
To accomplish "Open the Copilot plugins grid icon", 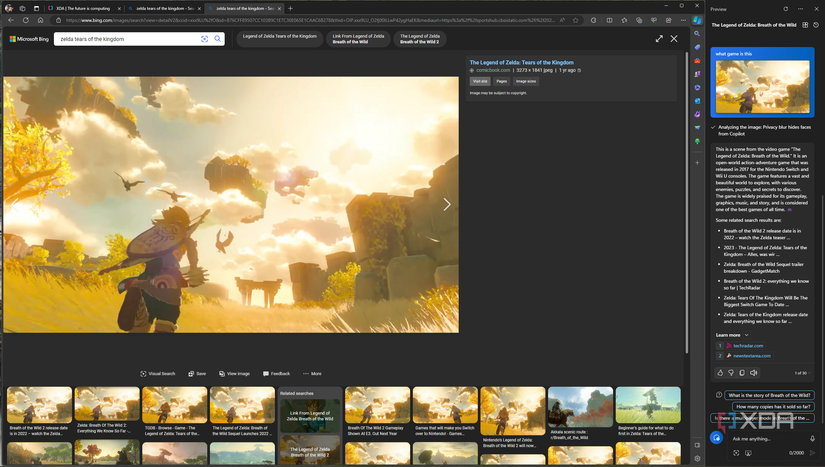I will point(805,25).
